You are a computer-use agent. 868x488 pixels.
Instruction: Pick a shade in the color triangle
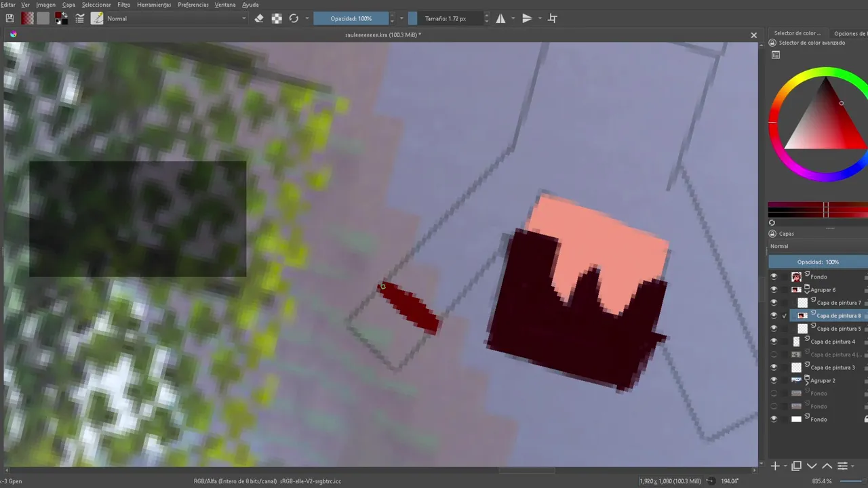tap(826, 122)
